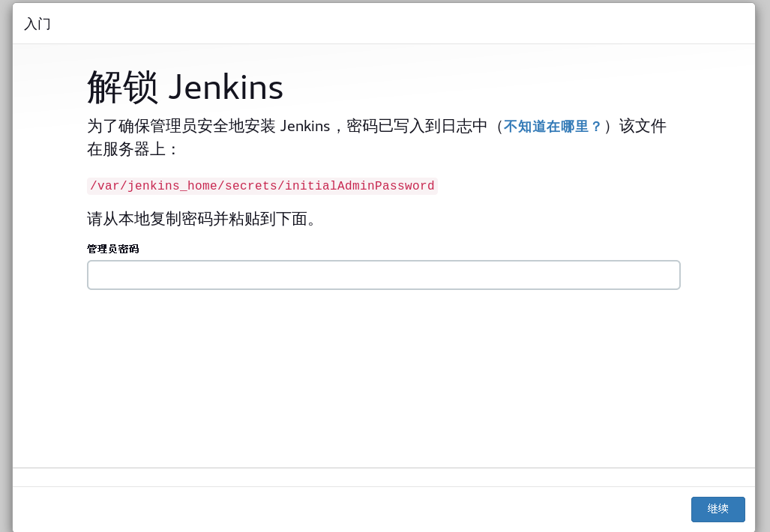Click the "解锁 Jenkins" heading
770x532 pixels.
185,86
